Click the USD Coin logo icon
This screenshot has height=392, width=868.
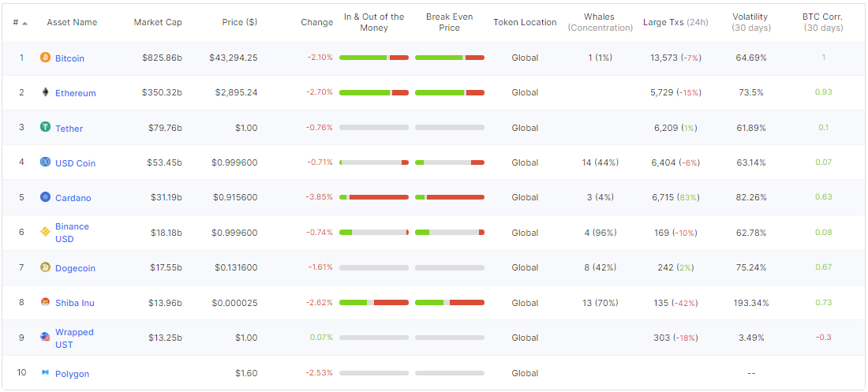[x=45, y=162]
